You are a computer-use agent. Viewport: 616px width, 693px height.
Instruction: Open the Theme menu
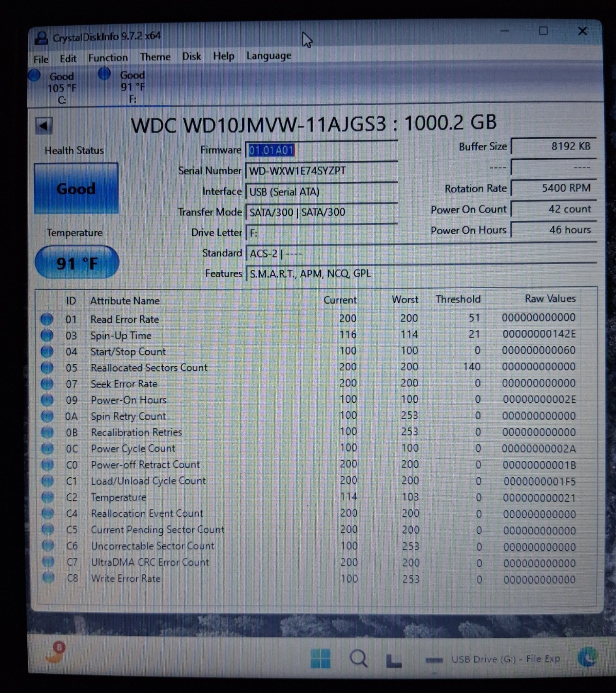point(155,57)
